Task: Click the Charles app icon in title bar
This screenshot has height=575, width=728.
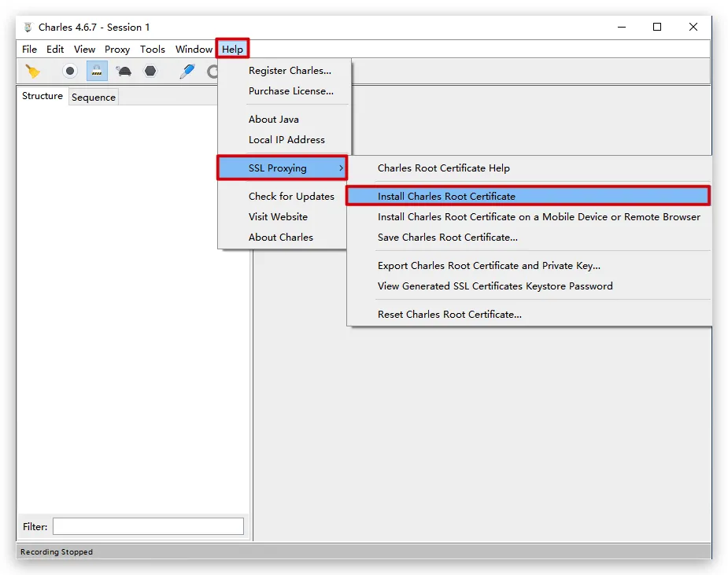Action: 28,28
